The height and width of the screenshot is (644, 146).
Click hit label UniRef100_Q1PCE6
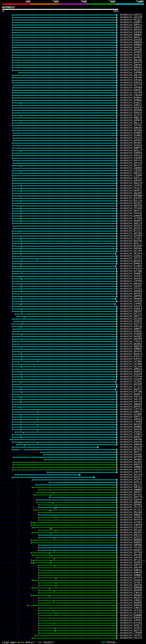pos(131,294)
